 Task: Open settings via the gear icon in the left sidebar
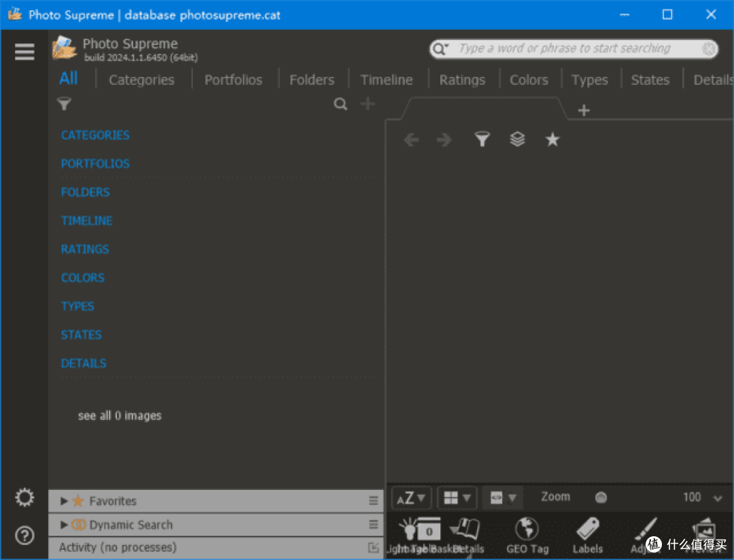click(x=24, y=497)
